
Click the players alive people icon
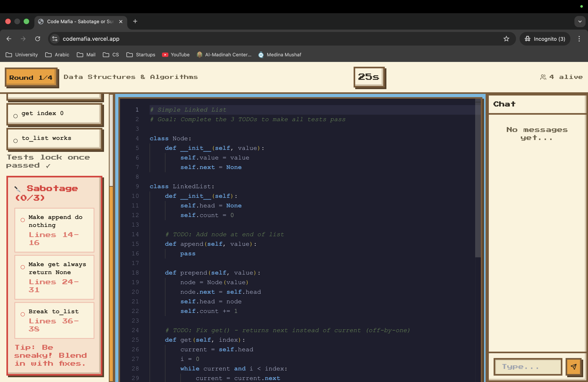tap(543, 77)
